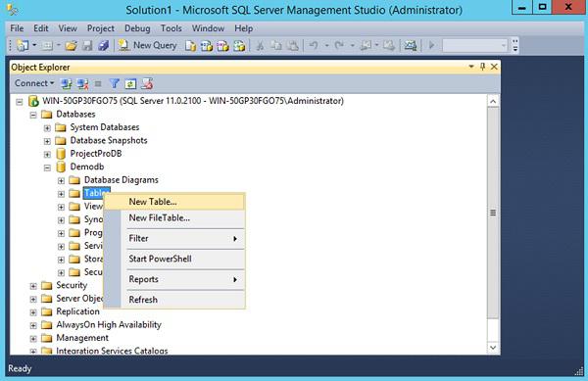This screenshot has width=588, height=381.
Task: Click the Disconnect server icon
Action: 83,83
